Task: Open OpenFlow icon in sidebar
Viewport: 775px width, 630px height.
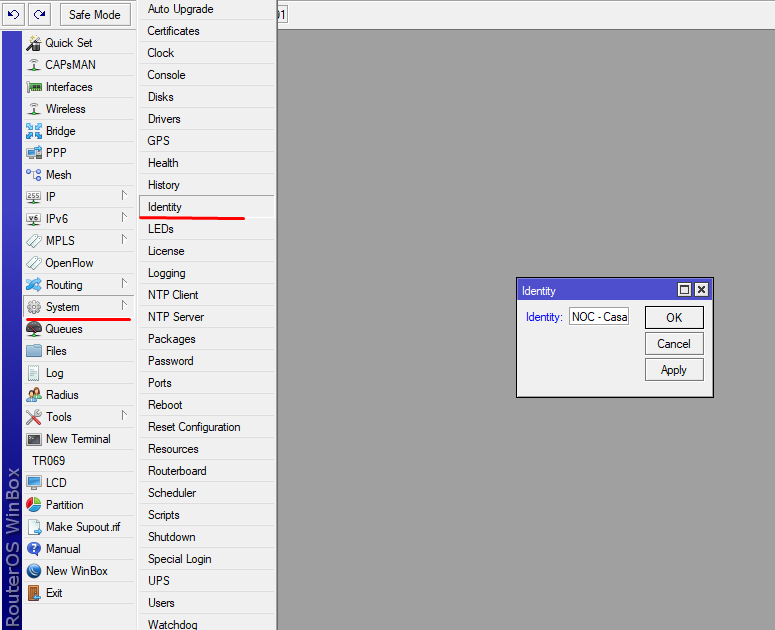Action: [34, 263]
